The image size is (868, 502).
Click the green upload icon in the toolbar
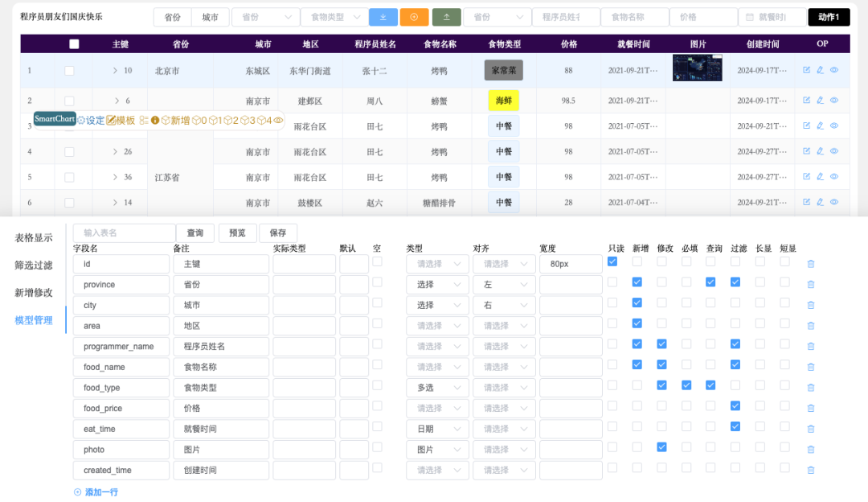pyautogui.click(x=447, y=16)
